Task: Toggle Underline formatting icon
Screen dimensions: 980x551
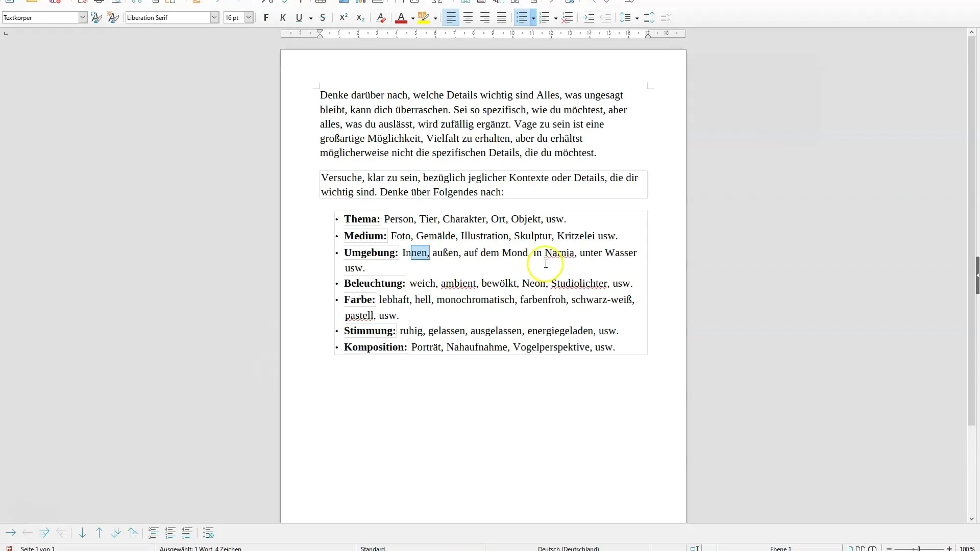Action: [x=299, y=17]
